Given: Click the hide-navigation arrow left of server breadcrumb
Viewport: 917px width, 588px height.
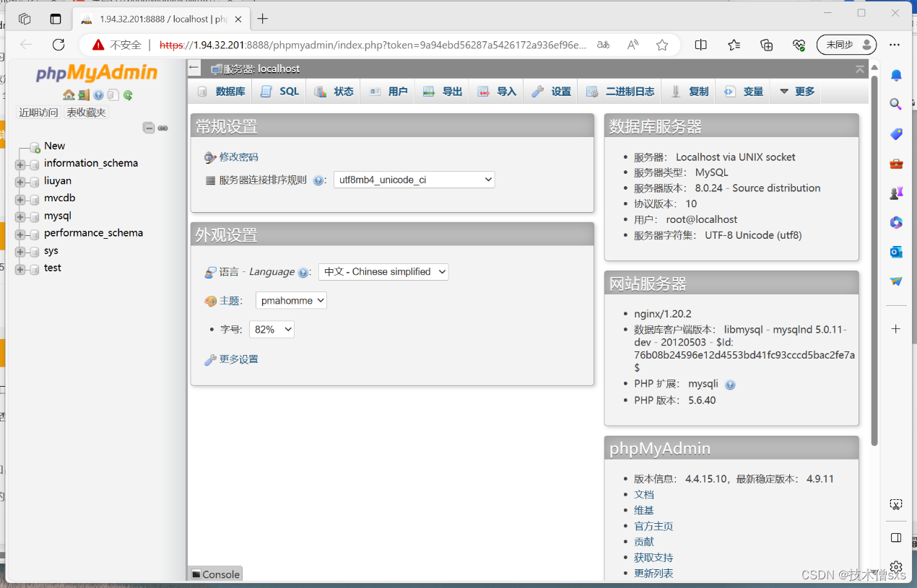Looking at the screenshot, I should pyautogui.click(x=194, y=68).
